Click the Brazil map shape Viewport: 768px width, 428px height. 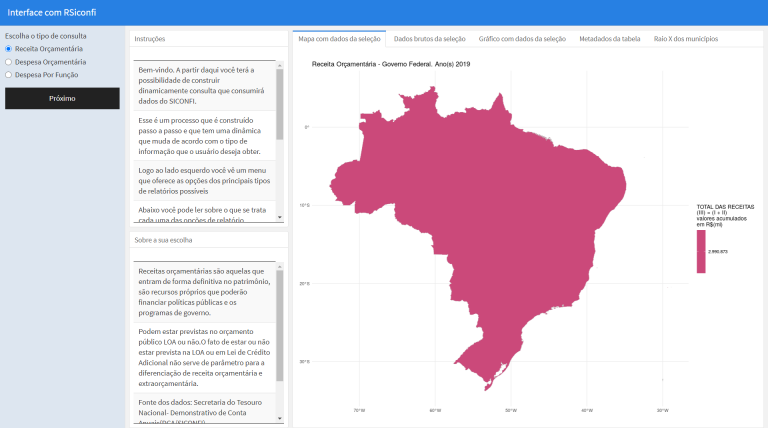tap(500, 220)
